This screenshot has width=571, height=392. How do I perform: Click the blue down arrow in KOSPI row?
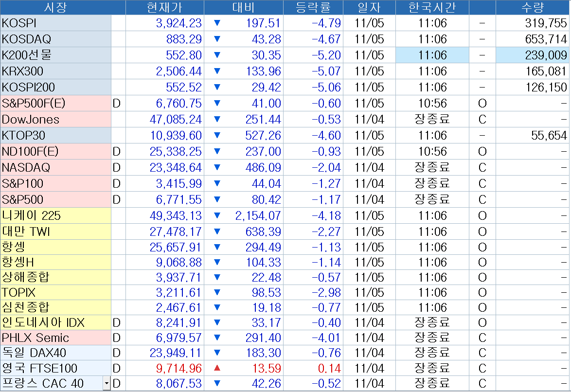click(217, 23)
